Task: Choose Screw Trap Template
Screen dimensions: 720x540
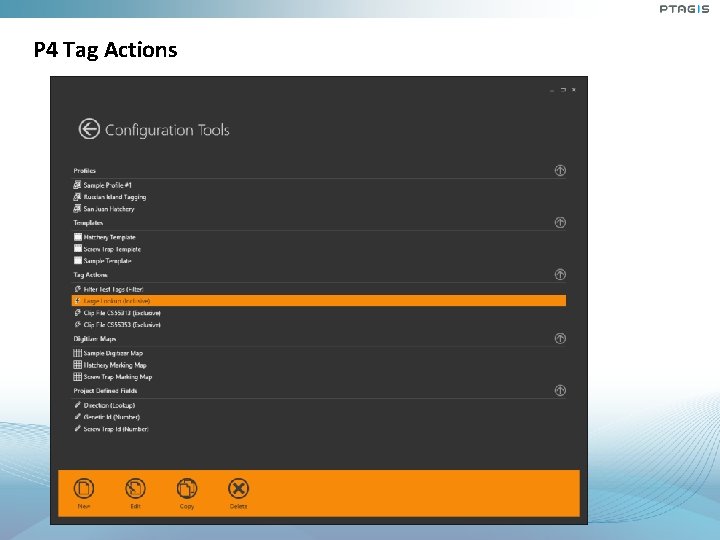Action: click(x=107, y=249)
